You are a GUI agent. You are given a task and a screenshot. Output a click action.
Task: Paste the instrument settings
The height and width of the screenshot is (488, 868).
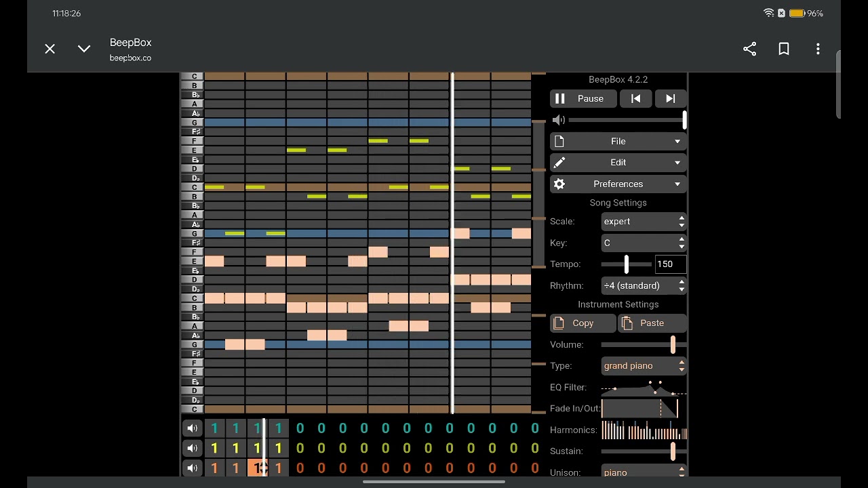point(652,323)
